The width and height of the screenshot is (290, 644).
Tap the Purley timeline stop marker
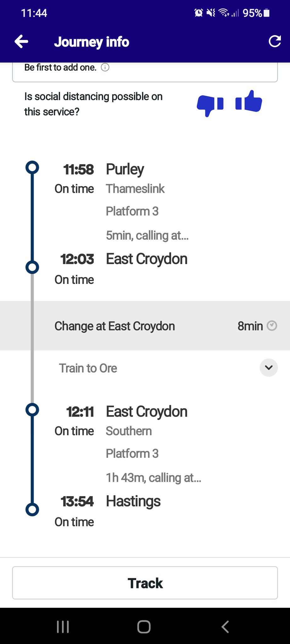click(32, 168)
